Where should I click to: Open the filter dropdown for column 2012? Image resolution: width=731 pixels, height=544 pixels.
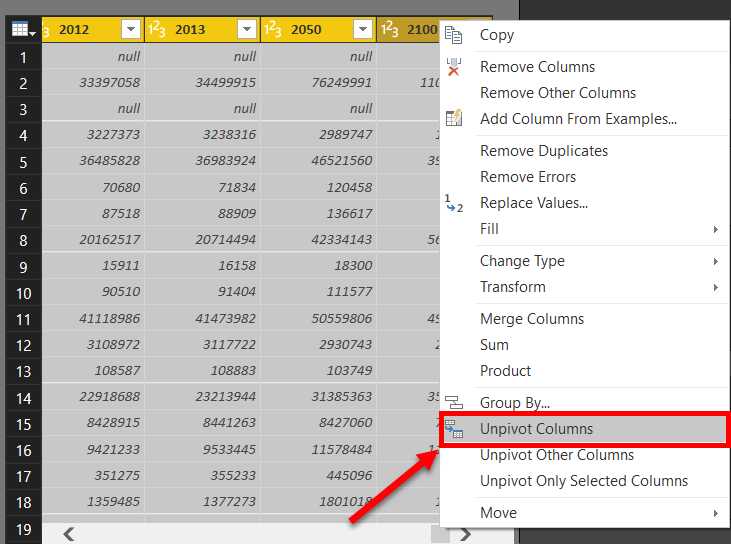[130, 30]
